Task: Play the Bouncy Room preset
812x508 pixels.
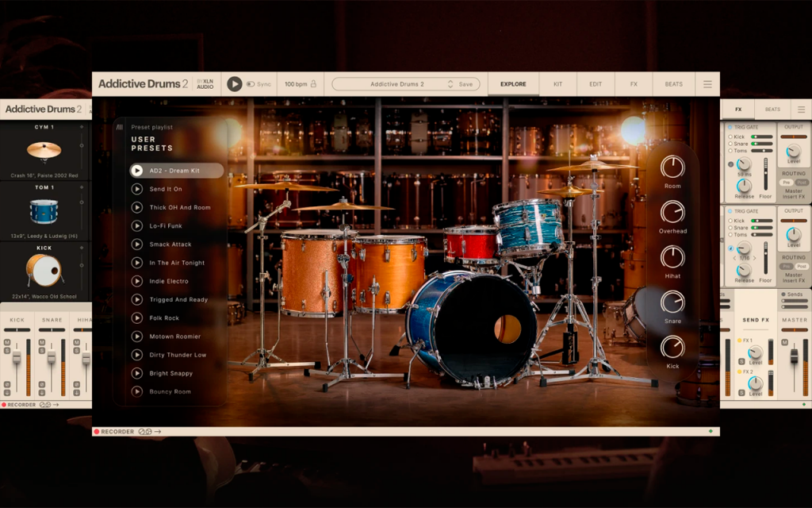Action: tap(136, 391)
